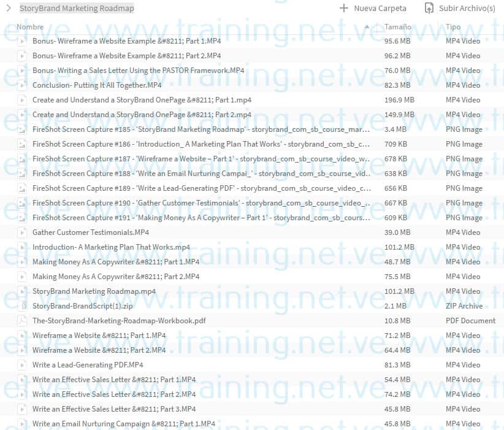Click the image icon for FireShot Screen Capture #188
Image resolution: width=504 pixels, height=430 pixels.
click(23, 173)
